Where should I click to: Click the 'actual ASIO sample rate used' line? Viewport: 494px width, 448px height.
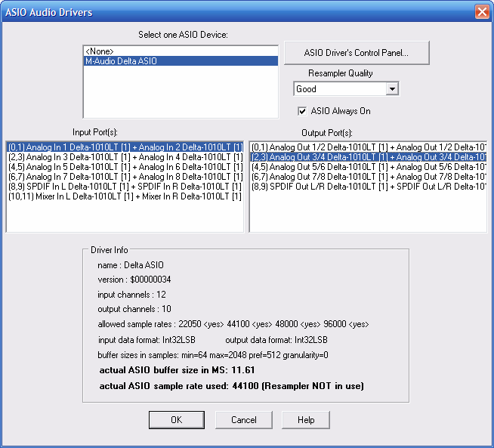[x=232, y=386]
